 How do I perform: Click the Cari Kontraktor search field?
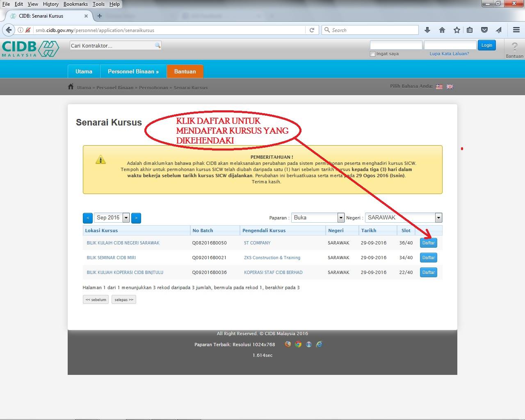click(x=112, y=46)
